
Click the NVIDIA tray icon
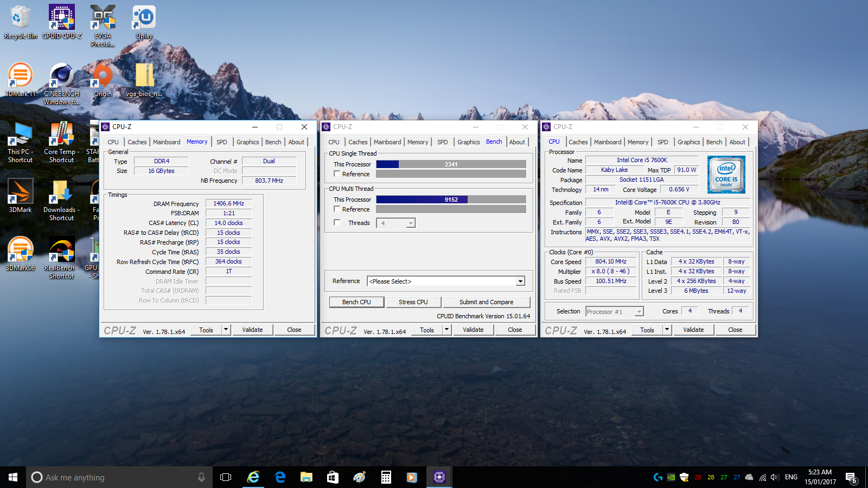pyautogui.click(x=671, y=477)
